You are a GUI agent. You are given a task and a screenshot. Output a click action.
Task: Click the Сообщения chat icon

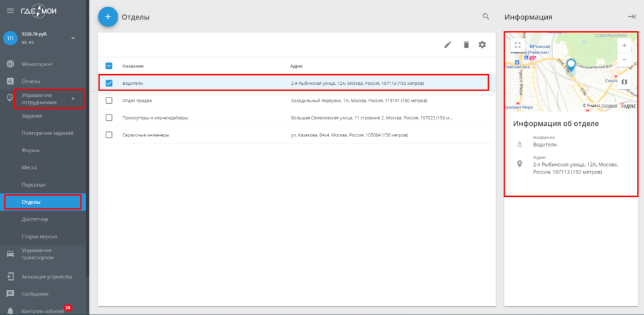(x=10, y=294)
